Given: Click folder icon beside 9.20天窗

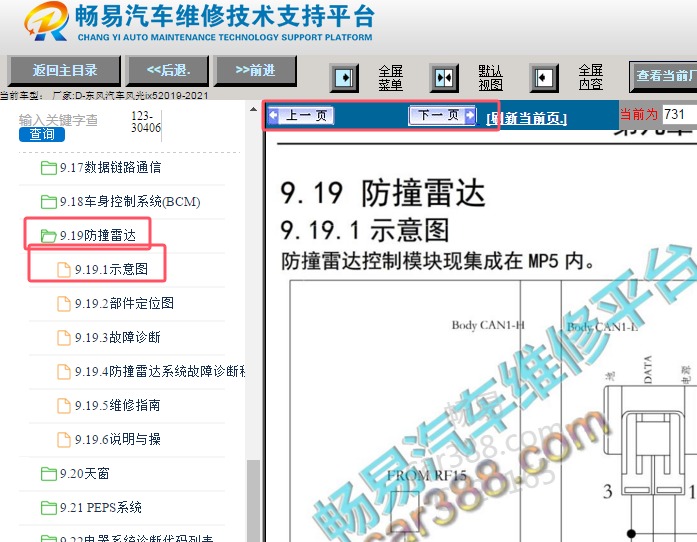Looking at the screenshot, I should 48,474.
